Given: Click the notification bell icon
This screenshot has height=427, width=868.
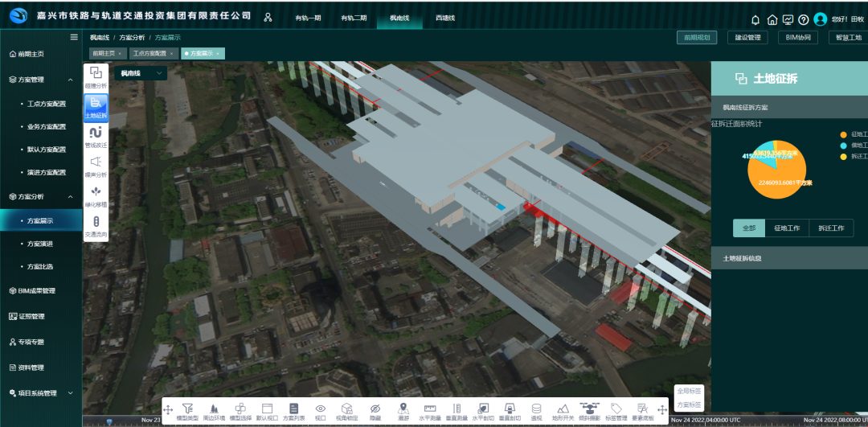Looking at the screenshot, I should 755,19.
